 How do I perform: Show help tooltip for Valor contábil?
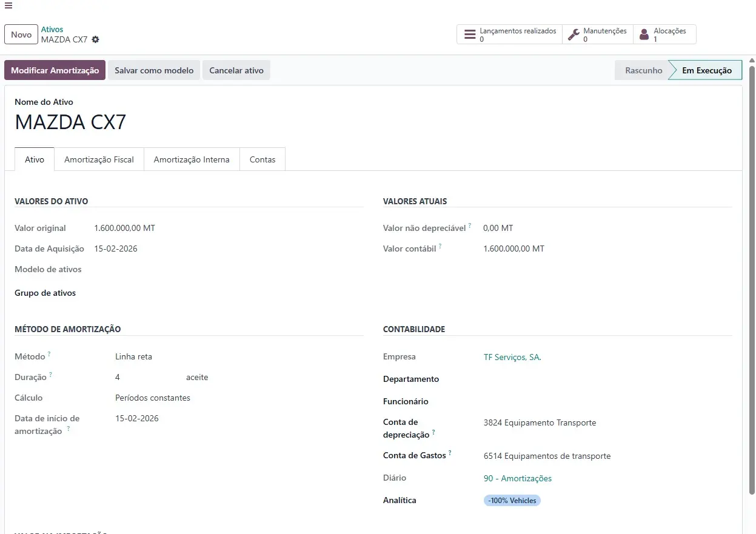tap(440, 246)
